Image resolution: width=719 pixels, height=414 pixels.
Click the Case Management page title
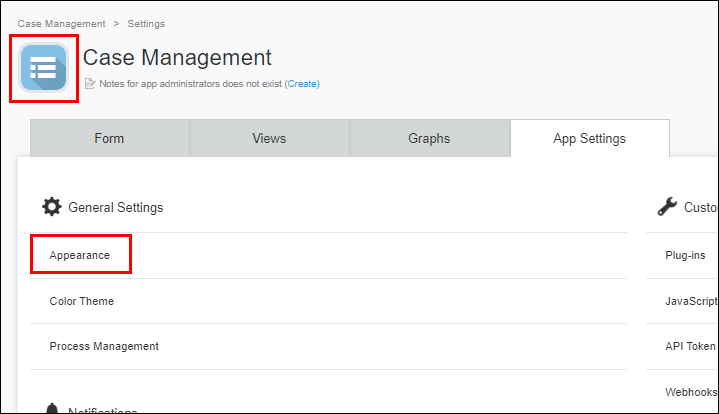pyautogui.click(x=177, y=58)
